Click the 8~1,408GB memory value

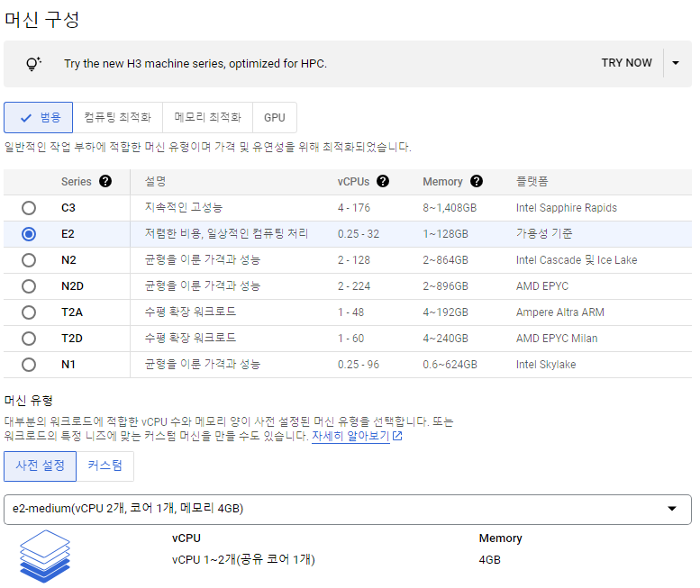coord(450,208)
